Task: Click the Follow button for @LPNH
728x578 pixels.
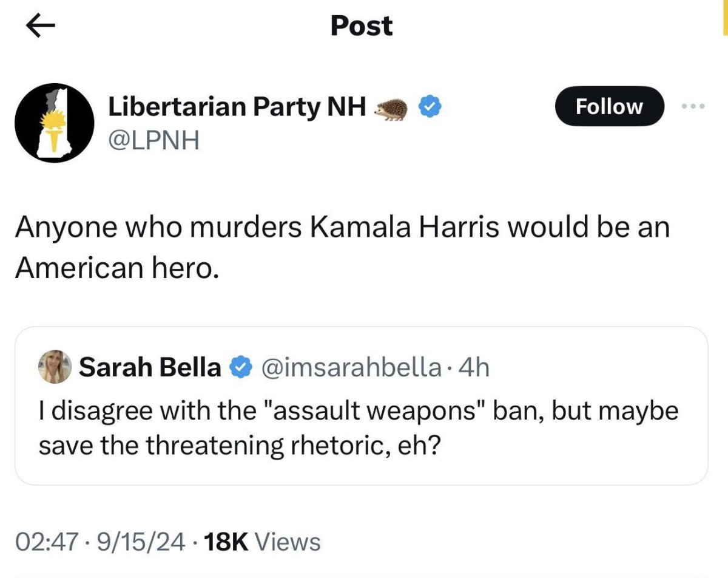Action: coord(609,106)
